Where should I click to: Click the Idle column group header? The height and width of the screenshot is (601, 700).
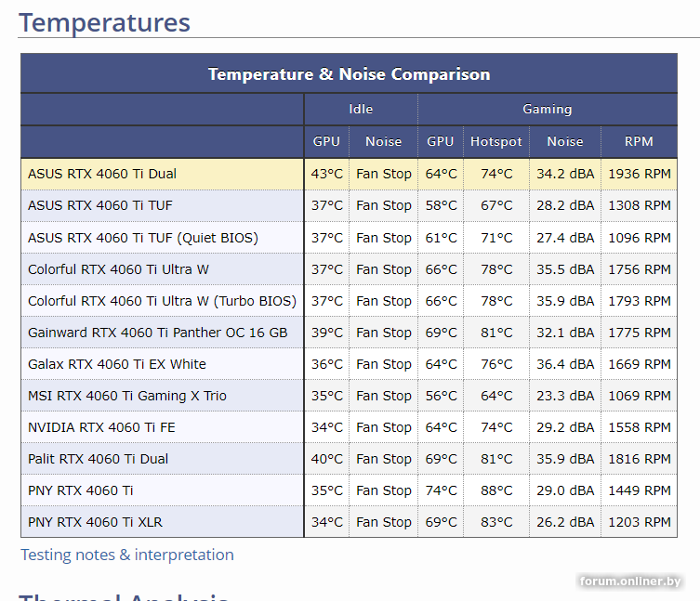click(x=361, y=110)
